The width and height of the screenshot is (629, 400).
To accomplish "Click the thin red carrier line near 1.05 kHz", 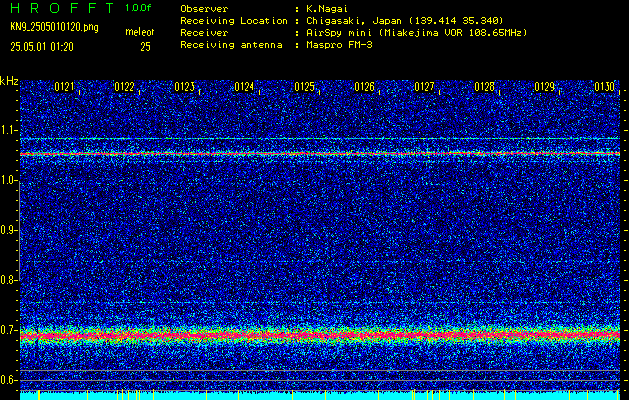I will 320,154.
